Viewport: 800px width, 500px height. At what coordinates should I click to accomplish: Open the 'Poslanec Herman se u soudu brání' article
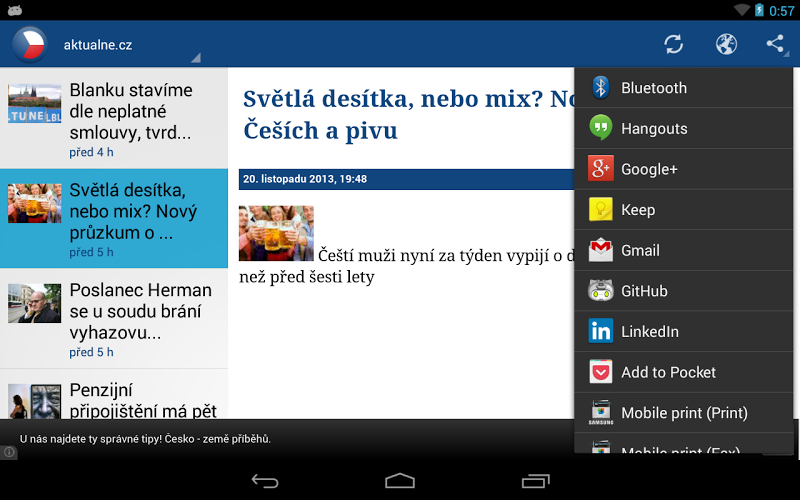114,318
